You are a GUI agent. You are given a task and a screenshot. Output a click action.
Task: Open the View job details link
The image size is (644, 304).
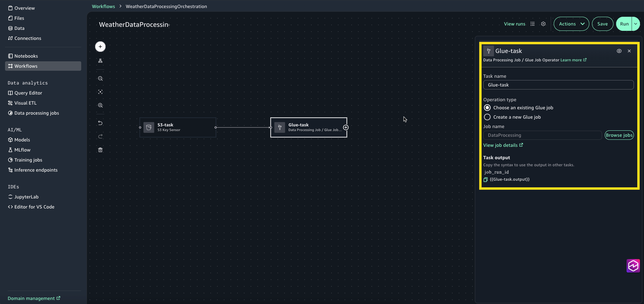[x=503, y=145]
